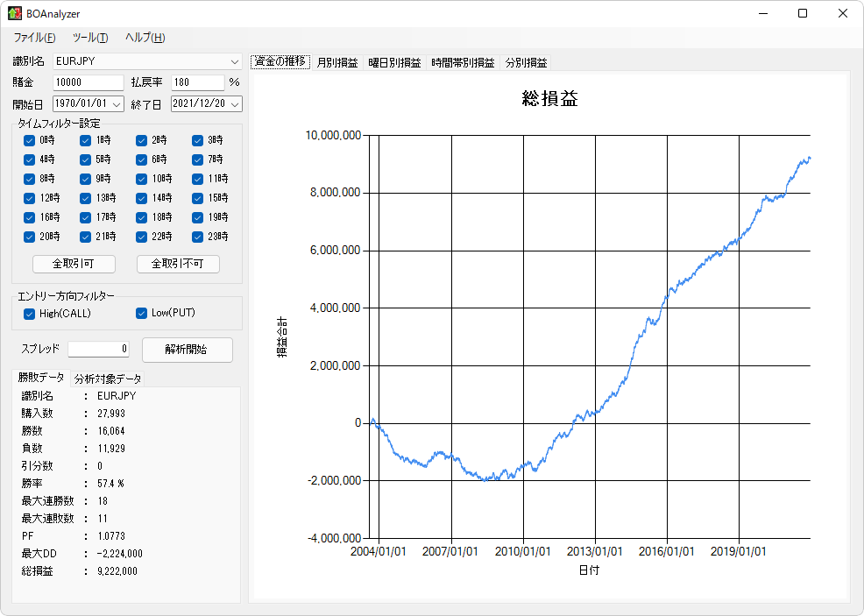Screen dimensions: 864x616
Task: Click the 払戻率 input field
Action: pos(197,82)
